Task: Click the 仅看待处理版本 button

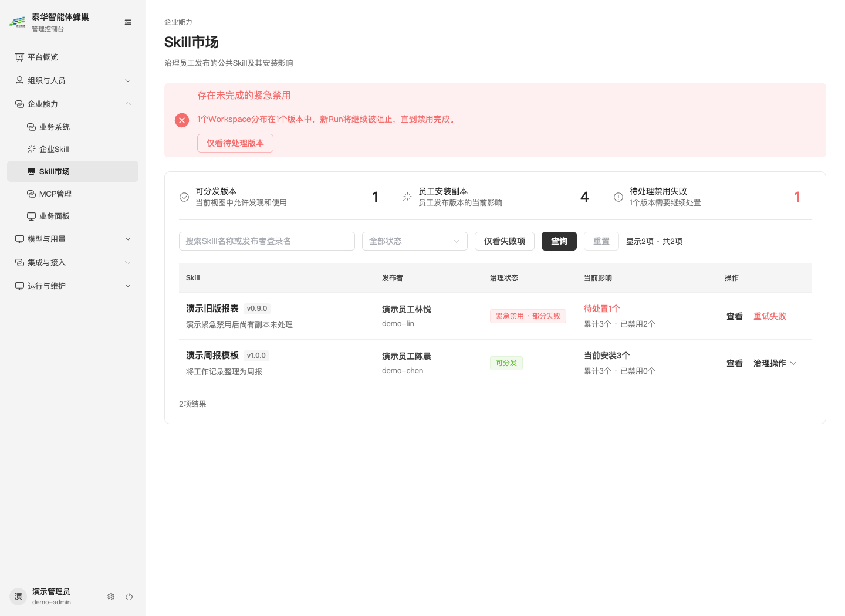Action: click(x=235, y=143)
